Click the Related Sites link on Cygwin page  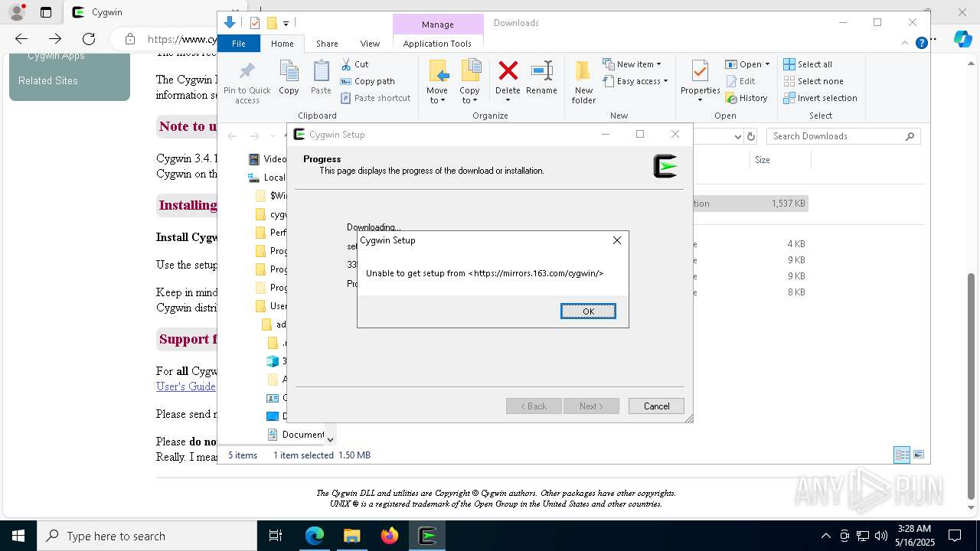(x=48, y=80)
